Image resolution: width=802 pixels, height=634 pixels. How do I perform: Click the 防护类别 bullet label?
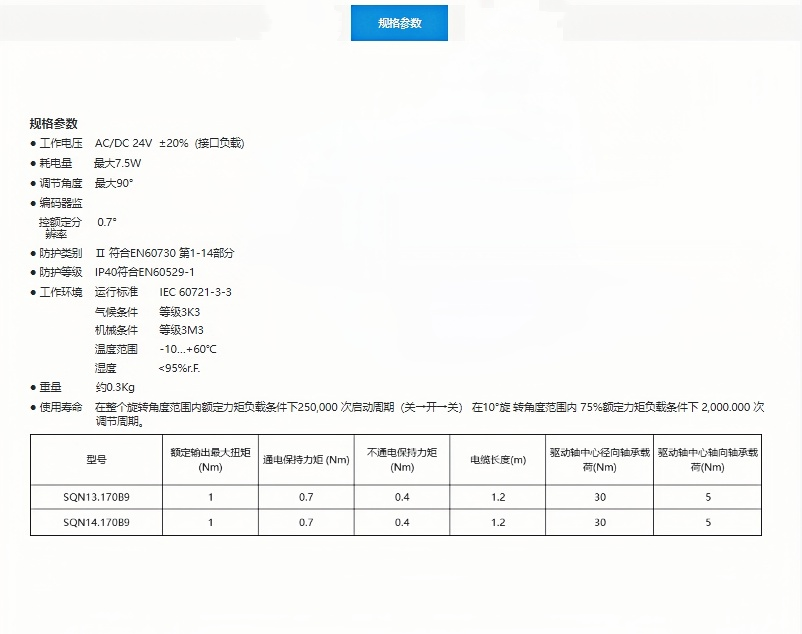(x=60, y=253)
